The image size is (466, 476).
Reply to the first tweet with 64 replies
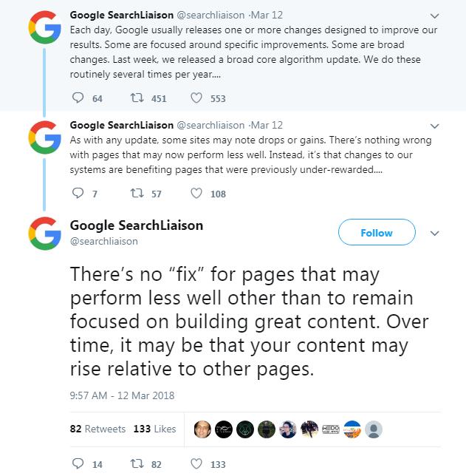pos(78,98)
